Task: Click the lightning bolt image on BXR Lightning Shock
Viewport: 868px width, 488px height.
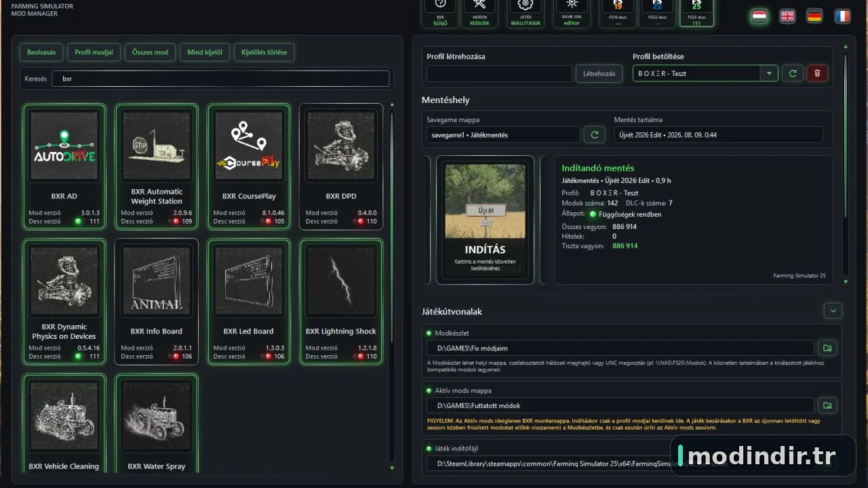Action: click(341, 281)
